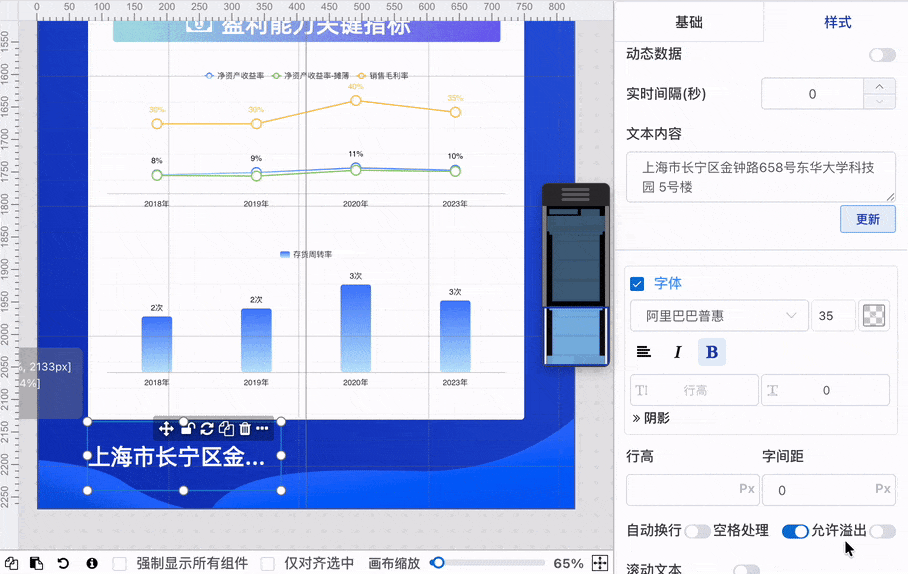
Task: Click the duplicate icon on the widget toolbar
Action: [226, 429]
